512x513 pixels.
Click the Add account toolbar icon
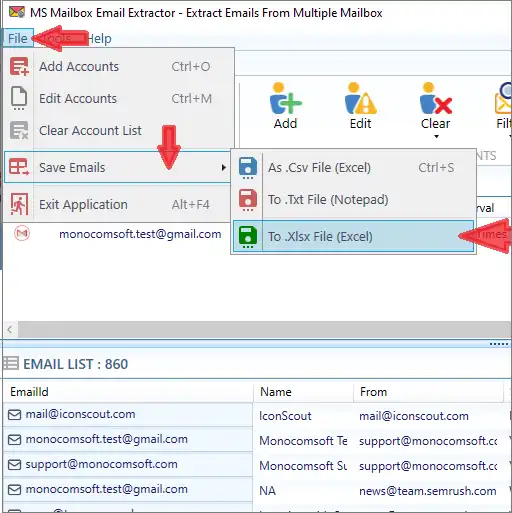[285, 99]
